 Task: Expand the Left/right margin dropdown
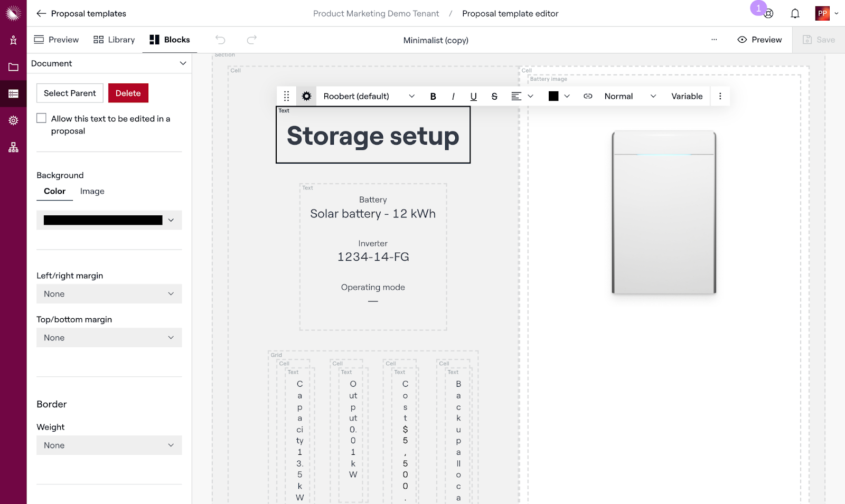tap(109, 294)
